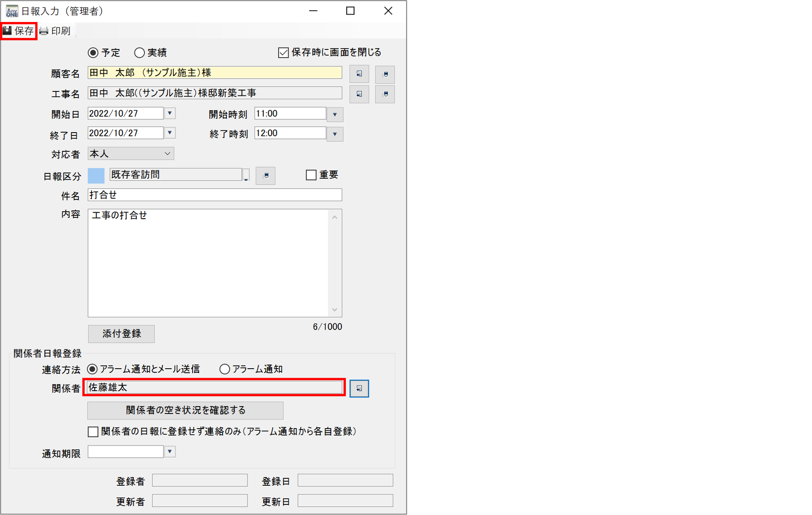Click the icon button beside 日報区分 field
The width and height of the screenshot is (812, 515).
point(266,175)
